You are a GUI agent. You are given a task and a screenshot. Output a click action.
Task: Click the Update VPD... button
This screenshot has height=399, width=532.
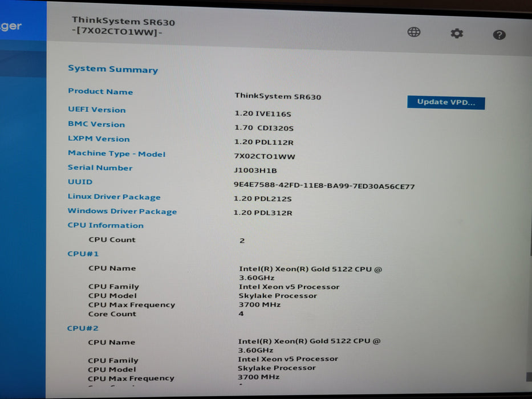[446, 103]
